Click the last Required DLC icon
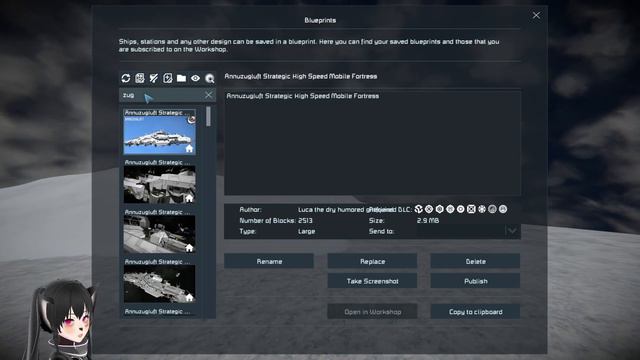This screenshot has height=360, width=640. [x=503, y=209]
